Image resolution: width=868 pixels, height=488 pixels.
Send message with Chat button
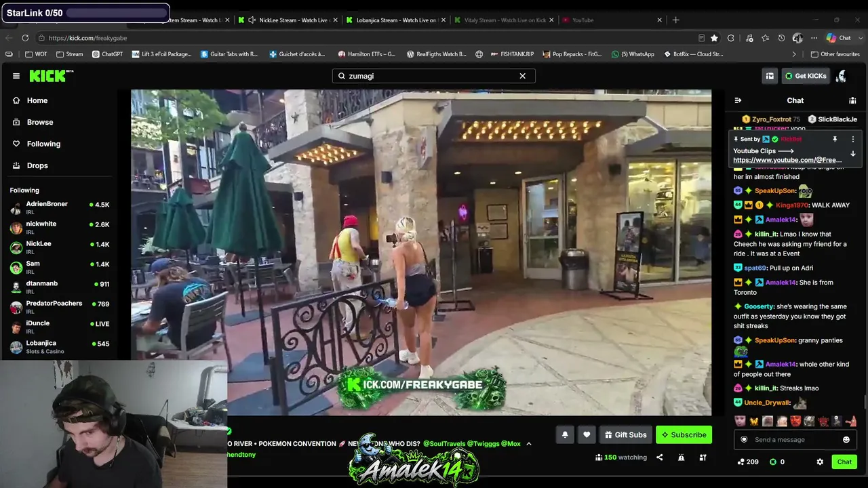coord(844,462)
